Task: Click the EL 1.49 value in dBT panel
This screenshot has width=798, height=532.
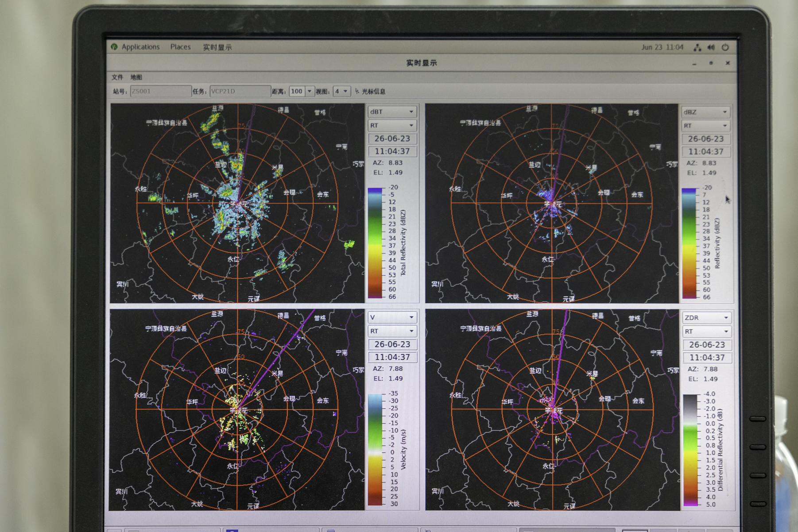Action: pyautogui.click(x=395, y=173)
